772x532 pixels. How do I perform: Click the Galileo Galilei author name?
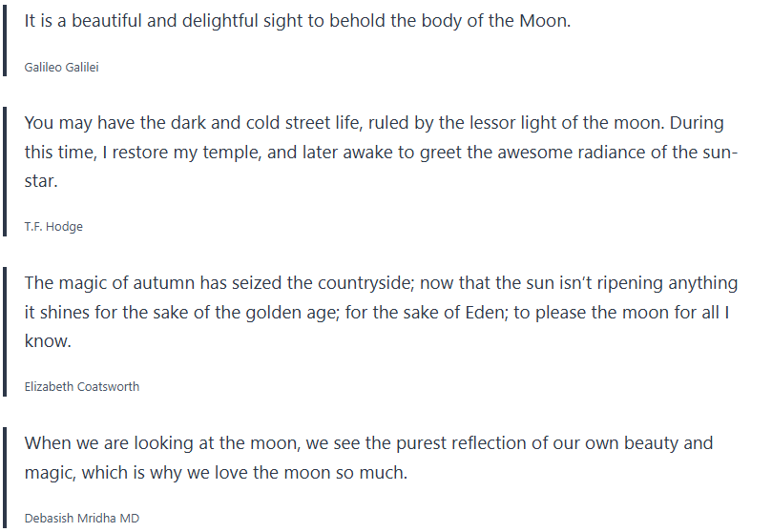click(61, 67)
